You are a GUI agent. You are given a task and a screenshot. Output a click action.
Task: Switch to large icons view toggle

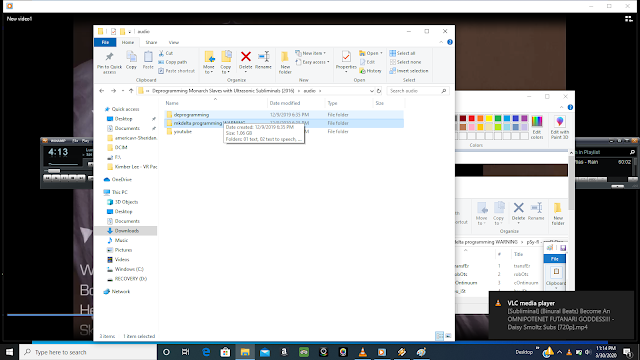(448, 336)
